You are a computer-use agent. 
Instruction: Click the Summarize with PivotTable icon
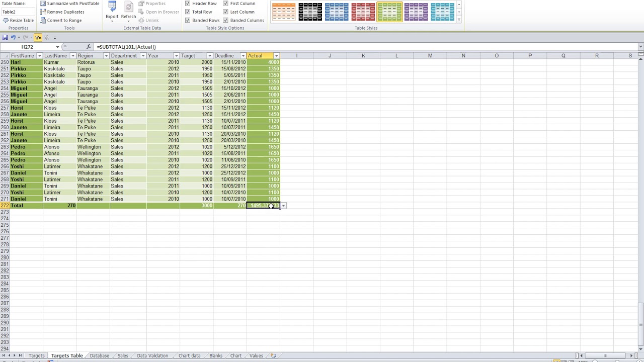(43, 4)
